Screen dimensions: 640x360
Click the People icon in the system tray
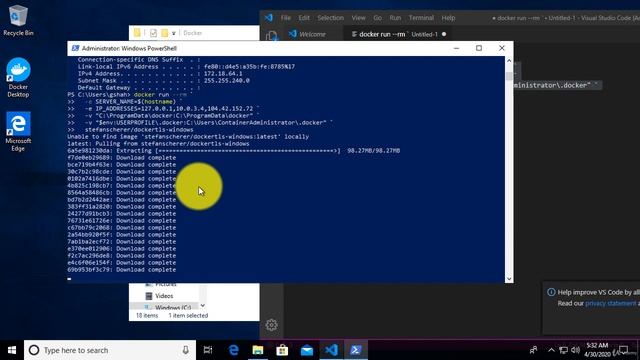(x=533, y=350)
